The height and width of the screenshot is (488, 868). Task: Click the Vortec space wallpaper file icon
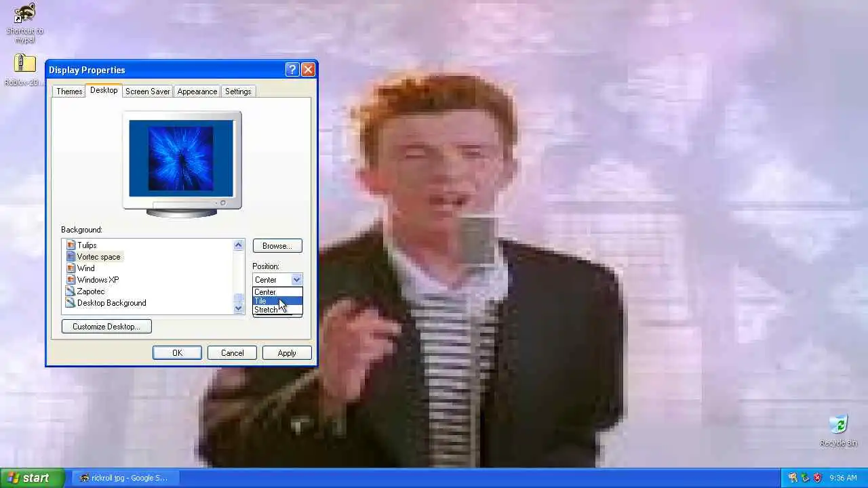point(71,257)
